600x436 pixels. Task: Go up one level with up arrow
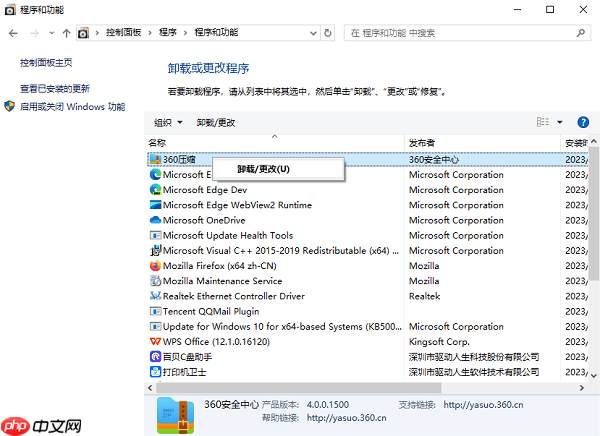pyautogui.click(x=67, y=33)
